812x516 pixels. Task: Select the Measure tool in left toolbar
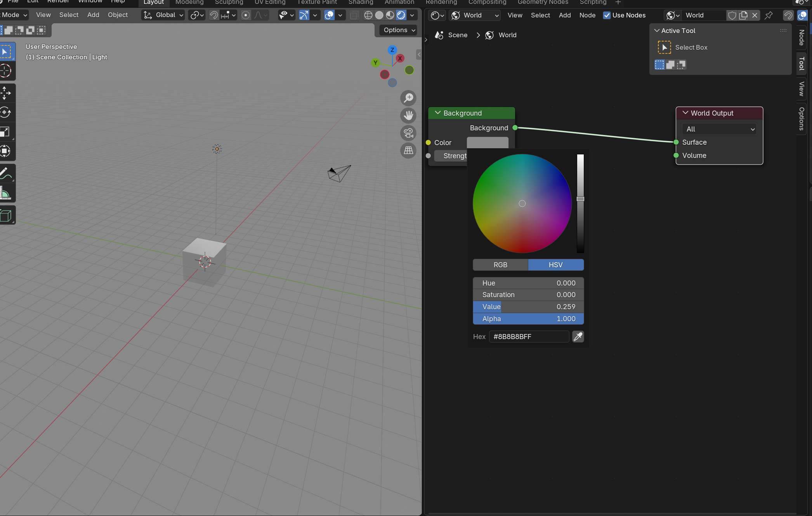coord(5,193)
